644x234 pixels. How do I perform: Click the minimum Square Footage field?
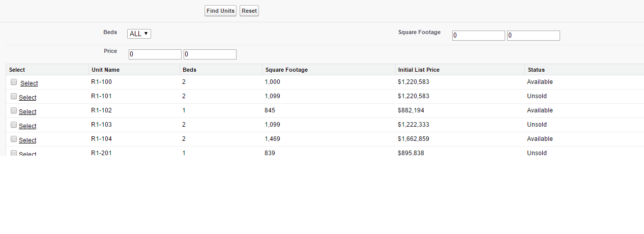click(478, 36)
